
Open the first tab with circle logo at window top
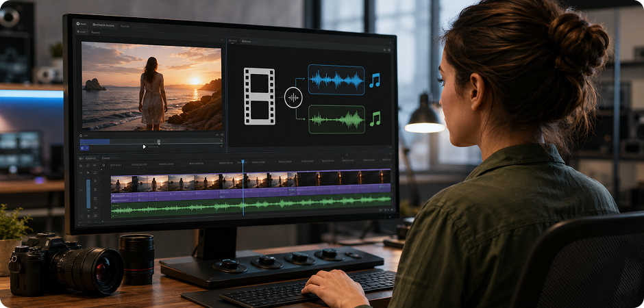point(81,24)
